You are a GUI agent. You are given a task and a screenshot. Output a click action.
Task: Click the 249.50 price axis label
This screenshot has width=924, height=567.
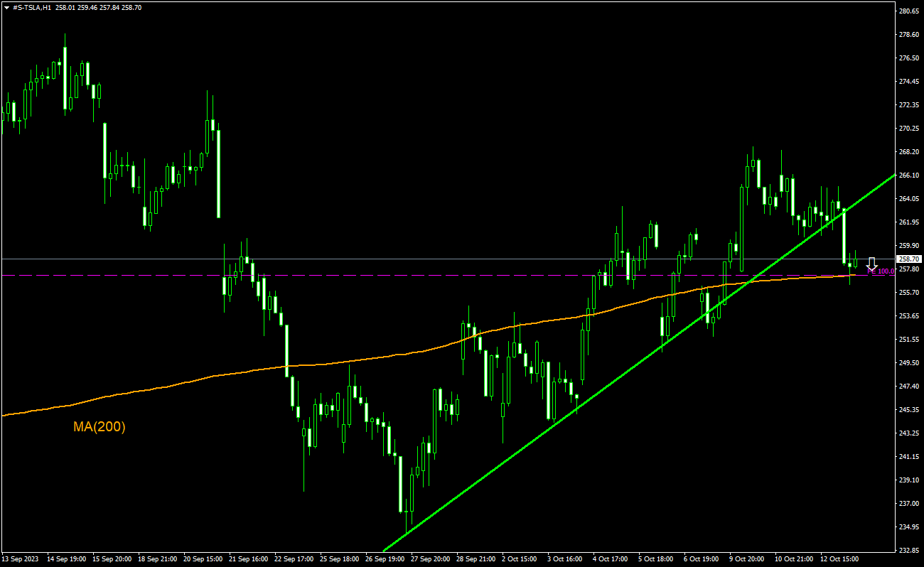pos(909,363)
